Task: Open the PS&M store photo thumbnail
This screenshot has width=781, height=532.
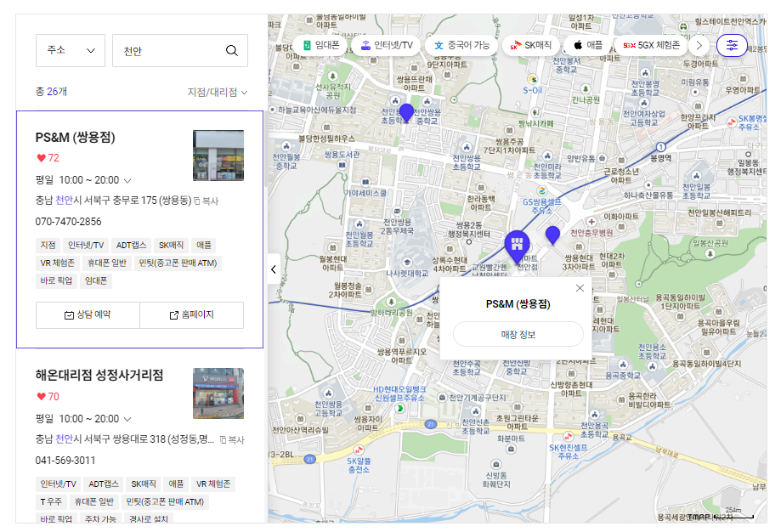Action: tap(218, 156)
